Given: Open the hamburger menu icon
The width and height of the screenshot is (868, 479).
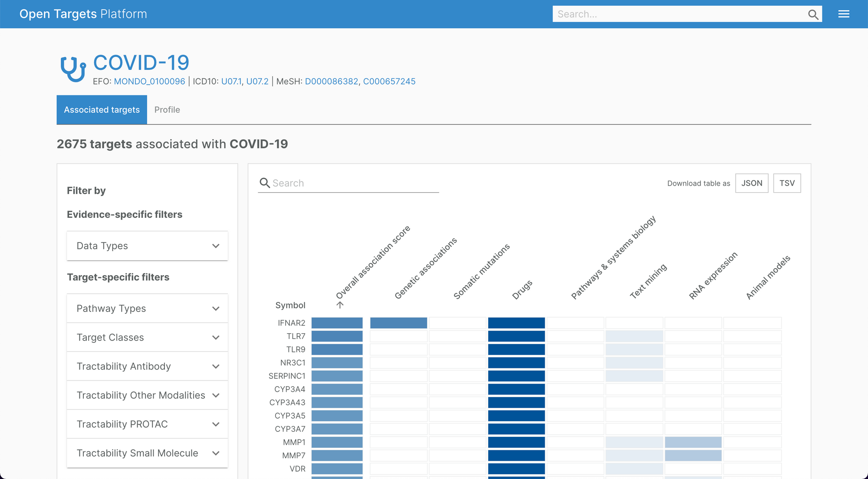Looking at the screenshot, I should tap(844, 14).
